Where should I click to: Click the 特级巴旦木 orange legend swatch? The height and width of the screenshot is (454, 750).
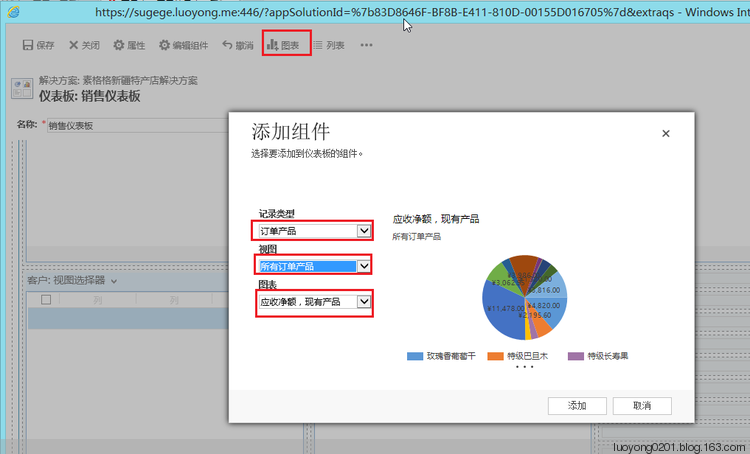tap(495, 356)
